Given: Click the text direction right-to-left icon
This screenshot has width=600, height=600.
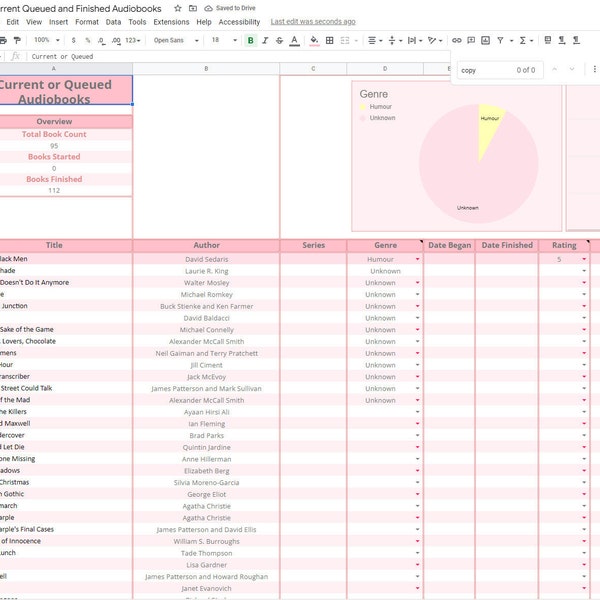Looking at the screenshot, I should [576, 40].
